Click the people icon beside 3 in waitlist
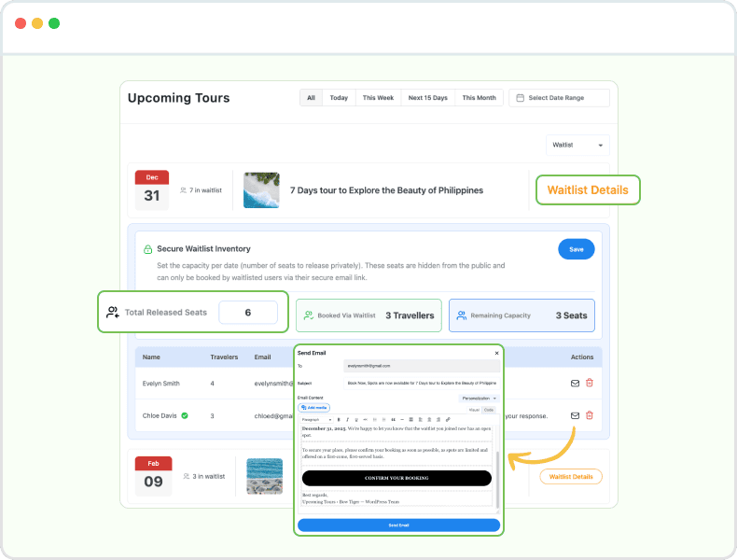 pyautogui.click(x=187, y=476)
